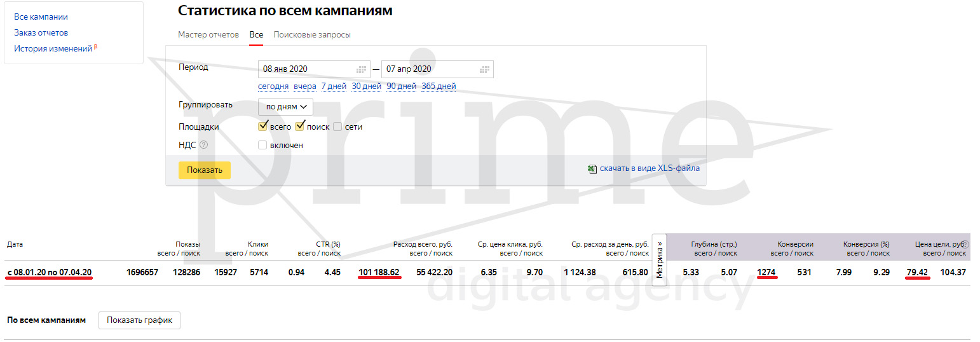Choose the '90 дней' period shortcut
Viewport: 980px width, 342px height.
point(401,86)
